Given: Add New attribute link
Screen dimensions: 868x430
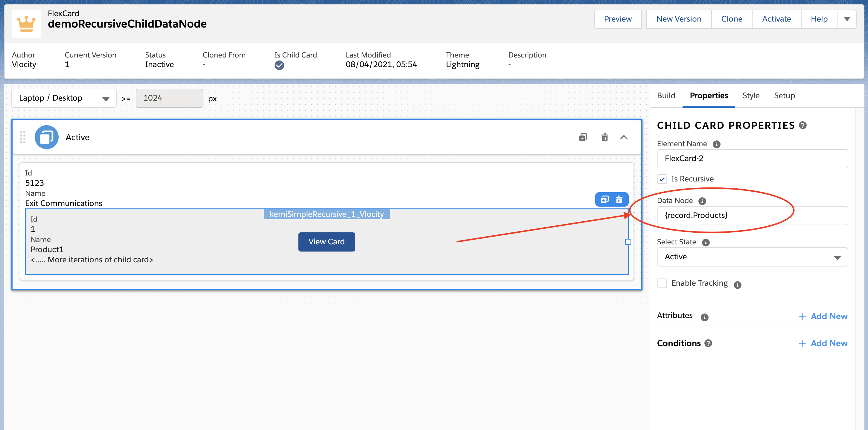Looking at the screenshot, I should [x=823, y=316].
